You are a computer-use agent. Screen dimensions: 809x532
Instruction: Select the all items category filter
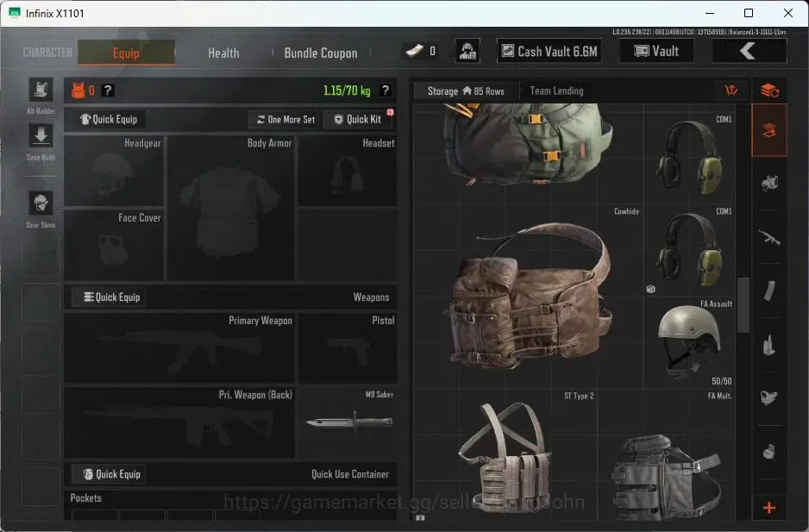[x=769, y=130]
